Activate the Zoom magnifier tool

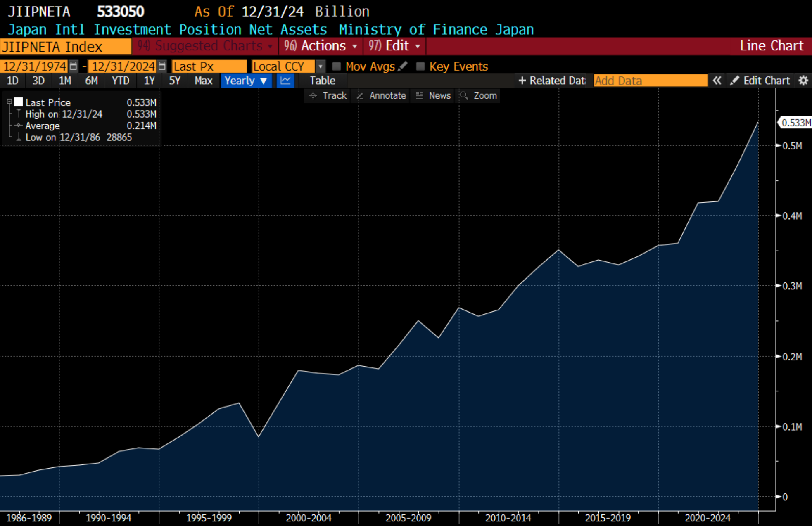click(x=478, y=96)
